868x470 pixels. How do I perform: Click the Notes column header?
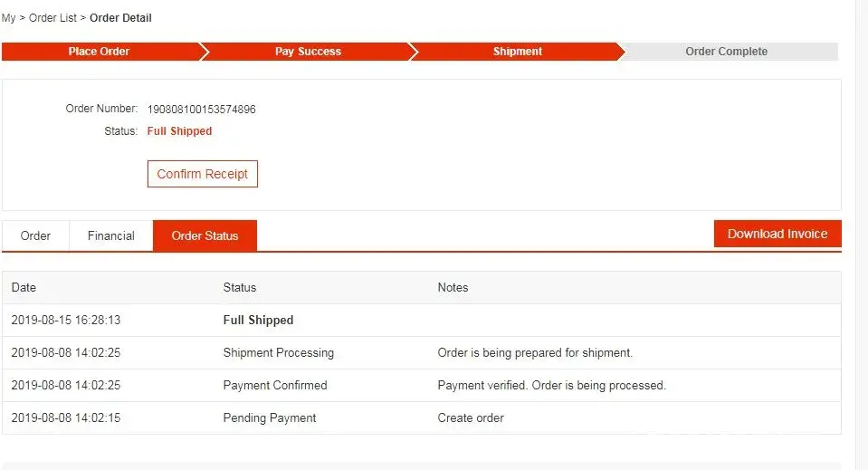(453, 287)
